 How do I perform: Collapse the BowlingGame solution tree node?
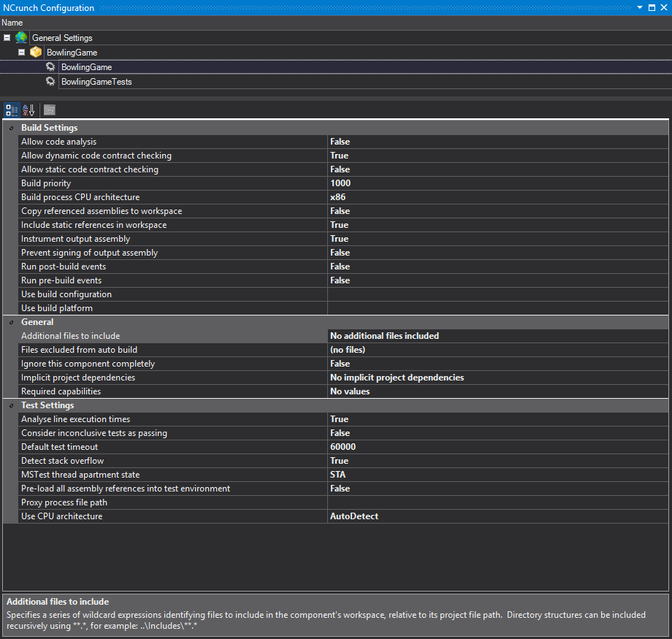pos(21,52)
